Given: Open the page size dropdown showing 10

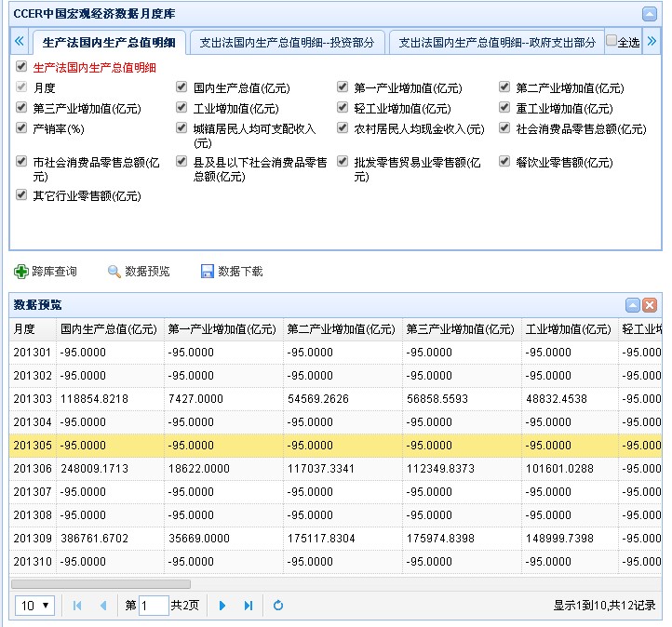Looking at the screenshot, I should 35,606.
